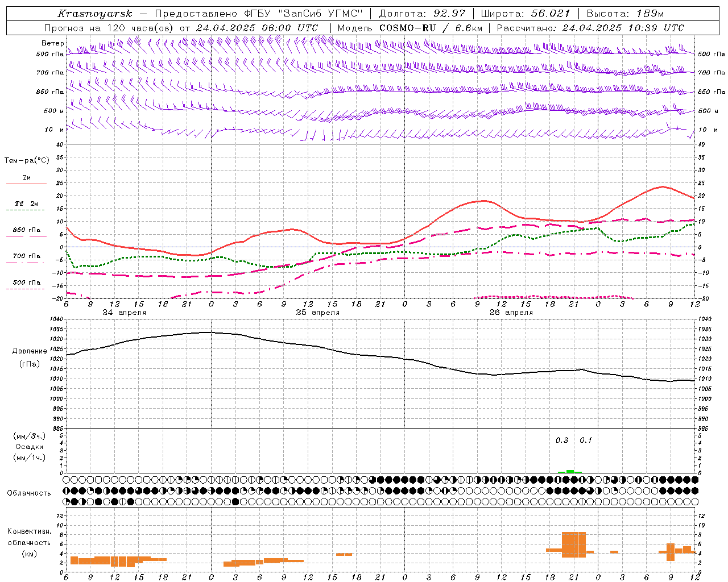Click the Прогноз на 120 часа(ов) text
Image resolution: width=728 pixels, height=582 pixels.
click(x=109, y=28)
